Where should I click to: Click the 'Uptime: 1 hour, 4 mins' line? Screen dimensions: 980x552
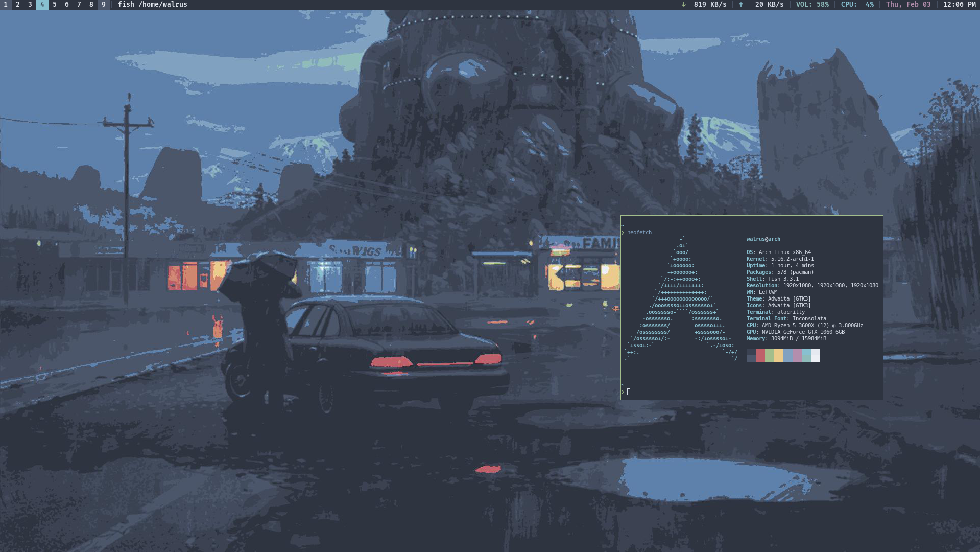coord(780,266)
